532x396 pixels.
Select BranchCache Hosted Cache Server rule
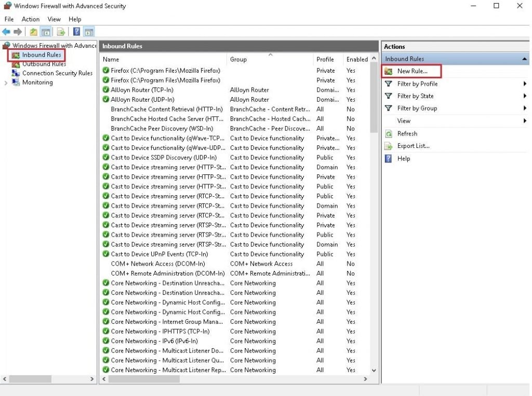point(167,119)
